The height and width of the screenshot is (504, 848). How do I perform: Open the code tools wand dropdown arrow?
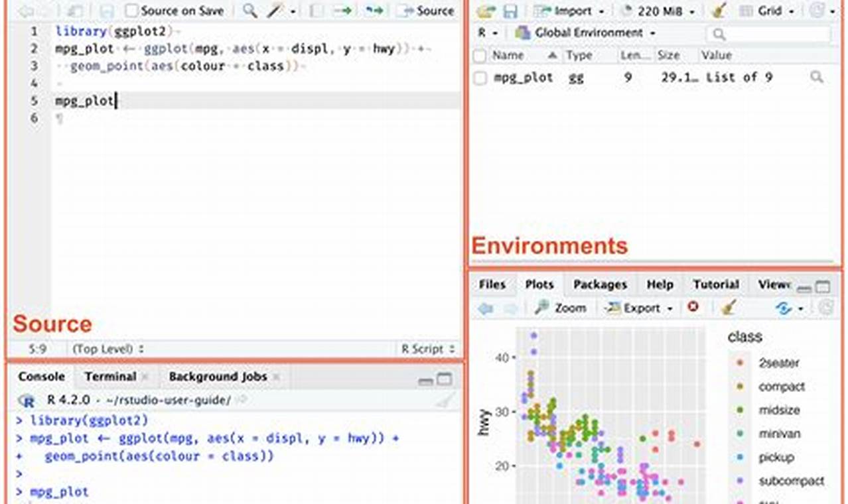(293, 11)
